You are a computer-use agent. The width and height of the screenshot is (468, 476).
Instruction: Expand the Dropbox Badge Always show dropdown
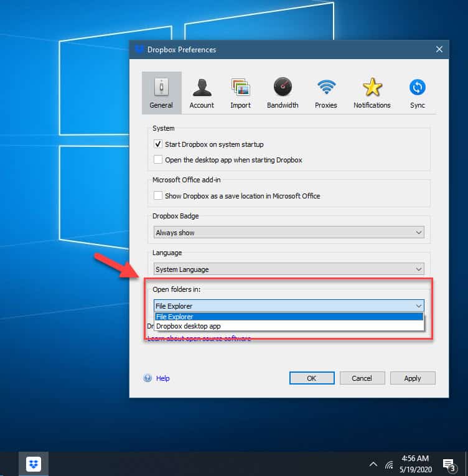tap(289, 232)
